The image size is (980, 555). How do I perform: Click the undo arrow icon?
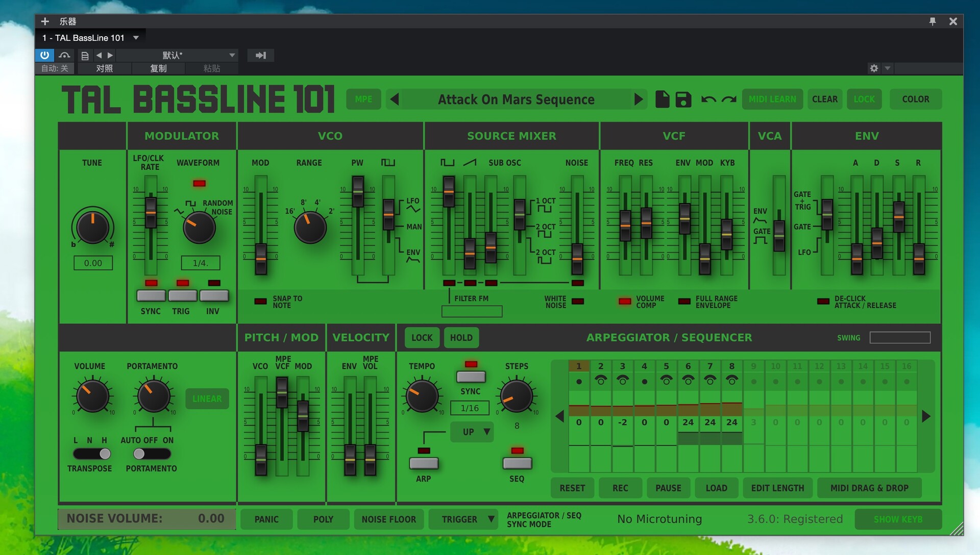point(708,99)
